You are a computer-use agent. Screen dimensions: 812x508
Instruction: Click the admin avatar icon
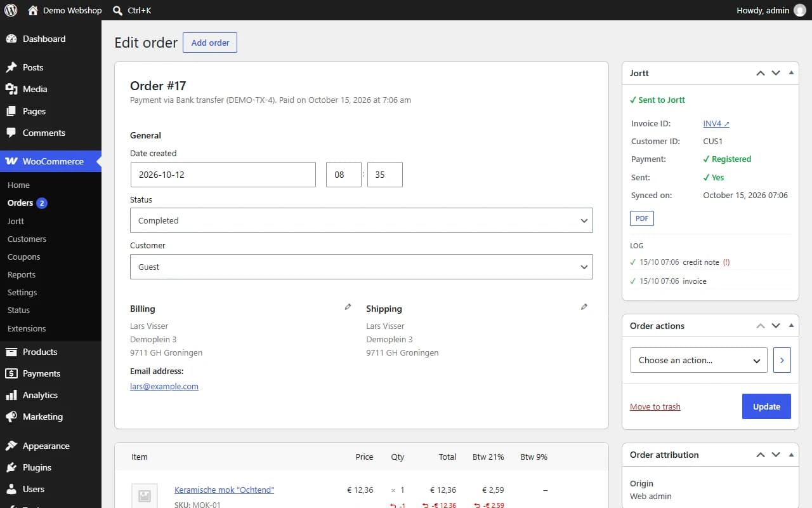click(799, 10)
